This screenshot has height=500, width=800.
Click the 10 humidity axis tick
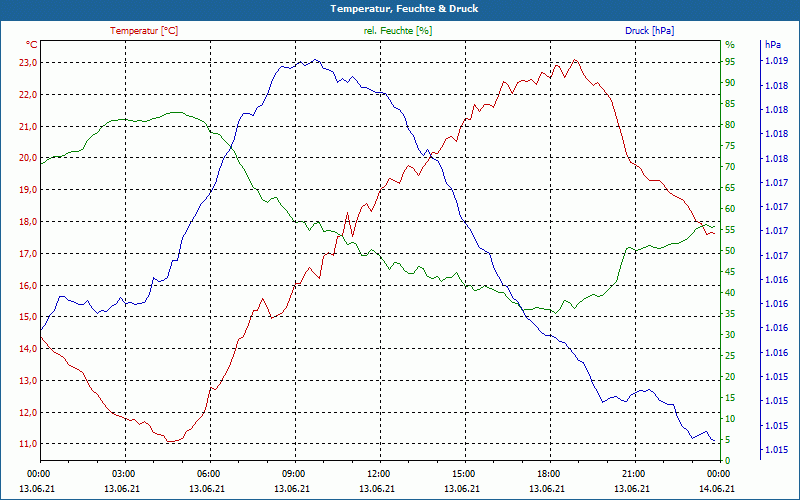(730, 419)
